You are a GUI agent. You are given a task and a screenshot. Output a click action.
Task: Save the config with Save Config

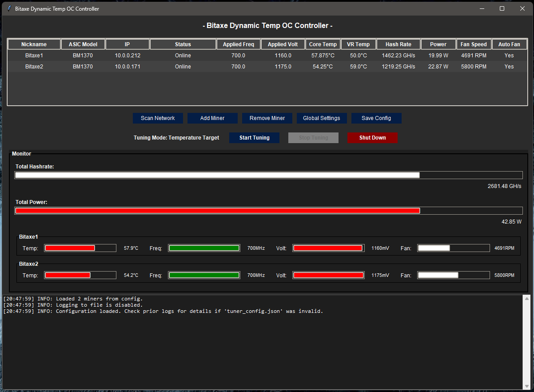click(x=376, y=118)
